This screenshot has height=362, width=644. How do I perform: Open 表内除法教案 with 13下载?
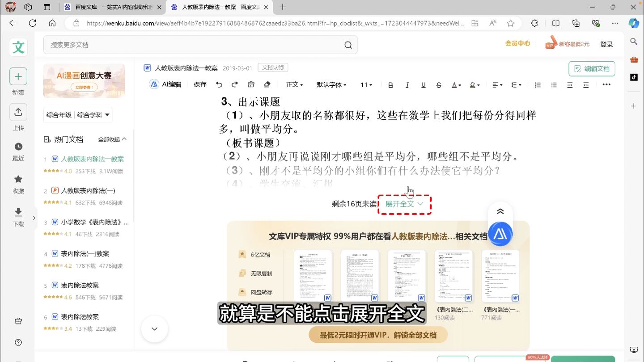80,317
